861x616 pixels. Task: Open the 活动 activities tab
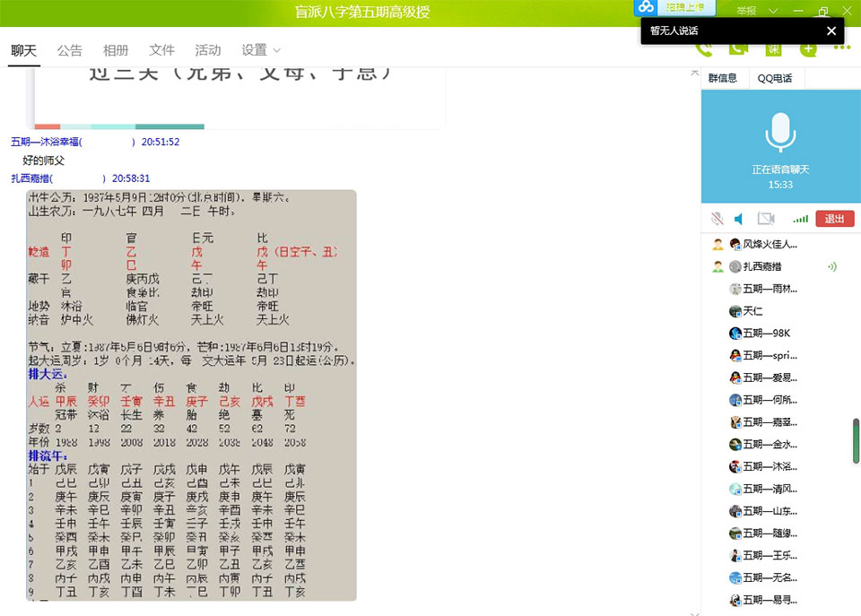[x=208, y=50]
